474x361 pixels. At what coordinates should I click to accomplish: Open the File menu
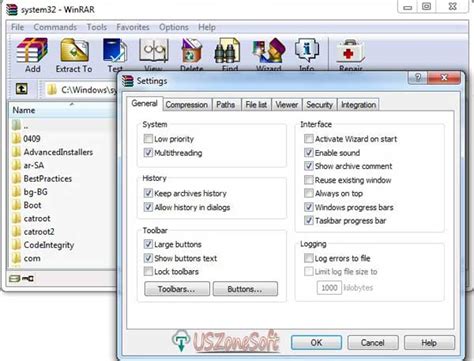(17, 27)
